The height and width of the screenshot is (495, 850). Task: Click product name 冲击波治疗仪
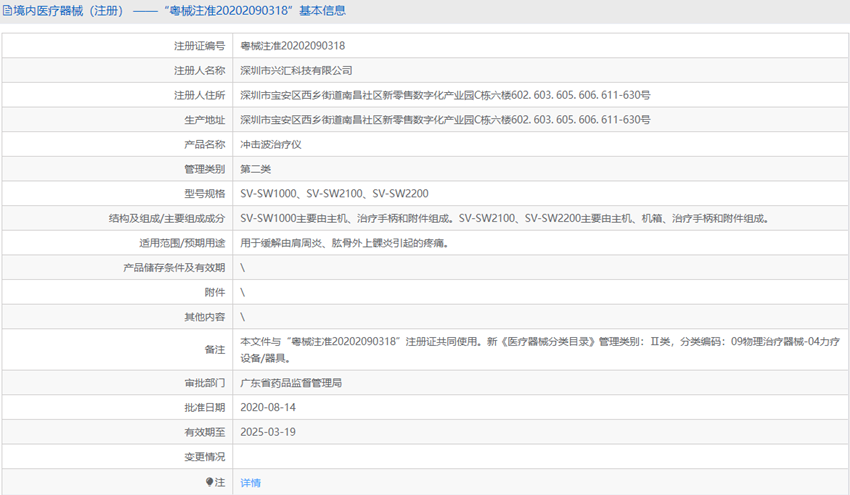(270, 144)
